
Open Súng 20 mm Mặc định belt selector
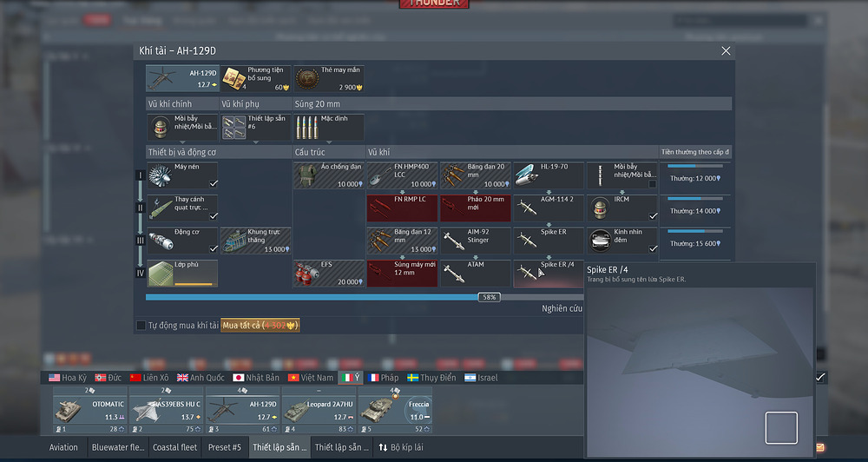coord(329,127)
